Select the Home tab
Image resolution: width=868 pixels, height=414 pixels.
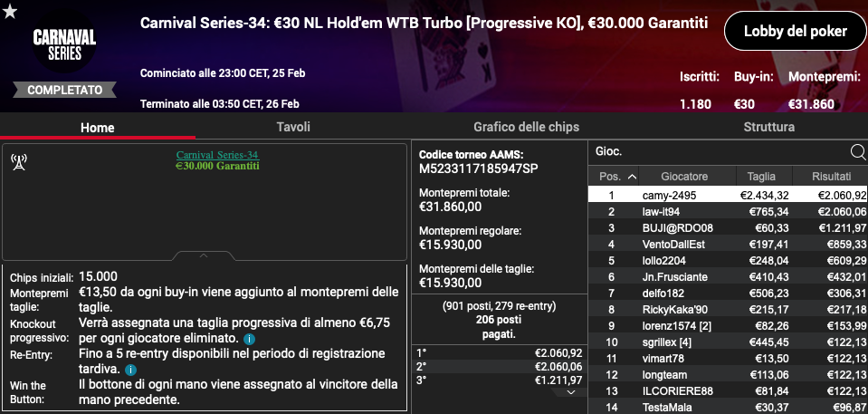[98, 128]
